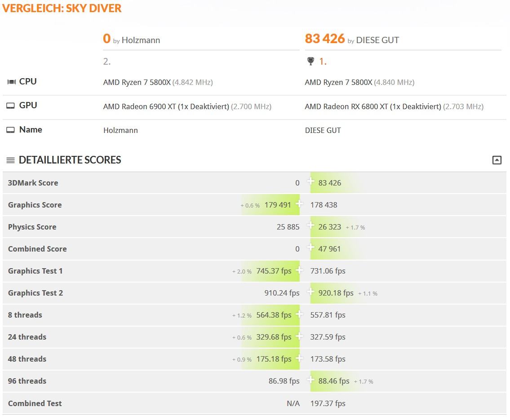
Task: Select the 88.46 fps value
Action: click(x=334, y=381)
